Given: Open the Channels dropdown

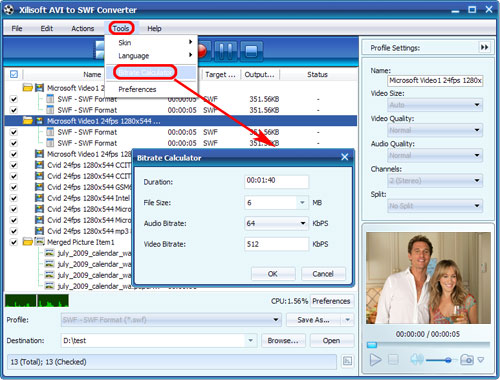Looking at the screenshot, I should pyautogui.click(x=435, y=181).
